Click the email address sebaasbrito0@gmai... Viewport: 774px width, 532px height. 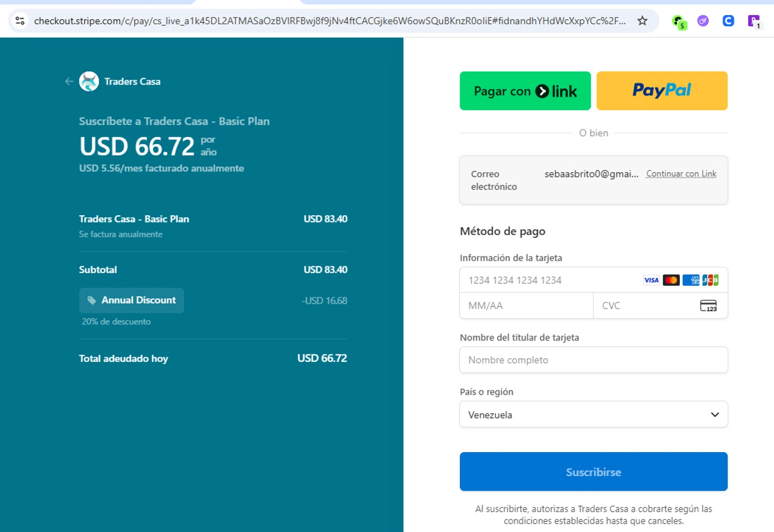591,174
